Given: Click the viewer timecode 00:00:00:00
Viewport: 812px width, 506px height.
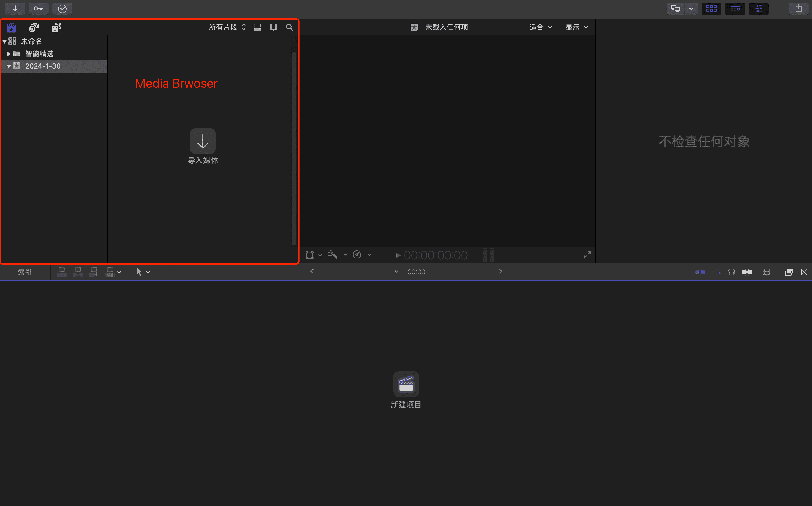Looking at the screenshot, I should pyautogui.click(x=436, y=255).
